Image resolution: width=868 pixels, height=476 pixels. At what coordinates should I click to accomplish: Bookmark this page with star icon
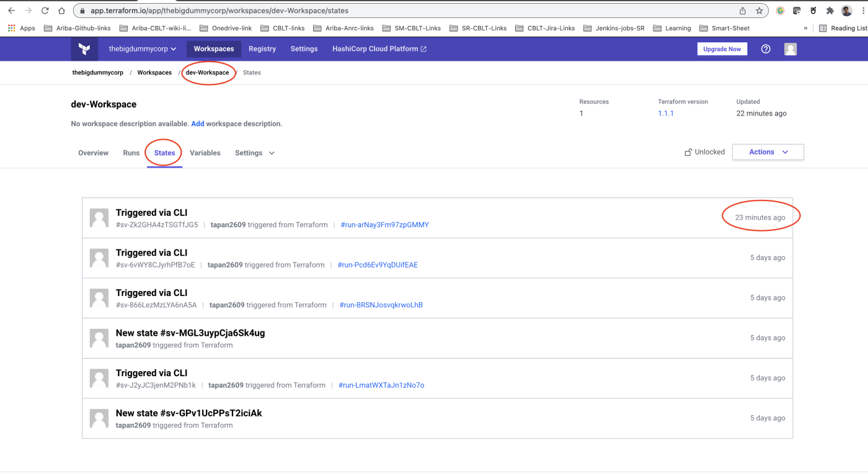[x=759, y=11]
